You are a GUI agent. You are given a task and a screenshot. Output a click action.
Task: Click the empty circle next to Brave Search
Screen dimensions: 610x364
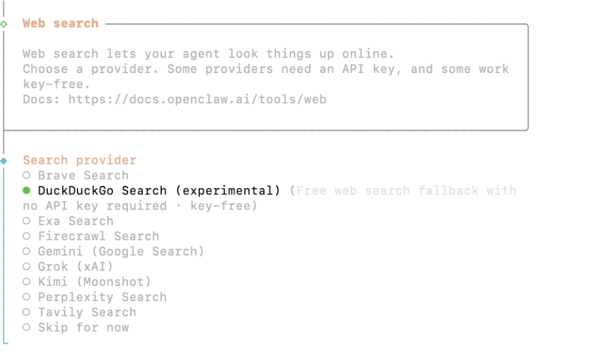click(26, 175)
